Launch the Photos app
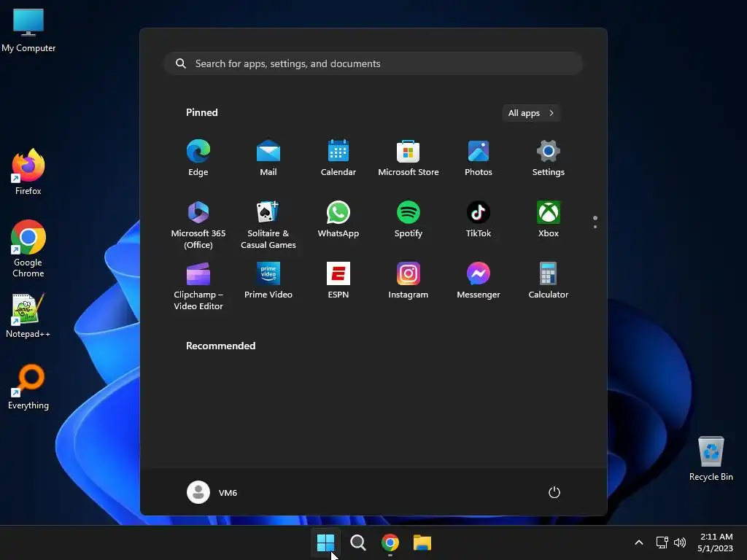 (479, 157)
